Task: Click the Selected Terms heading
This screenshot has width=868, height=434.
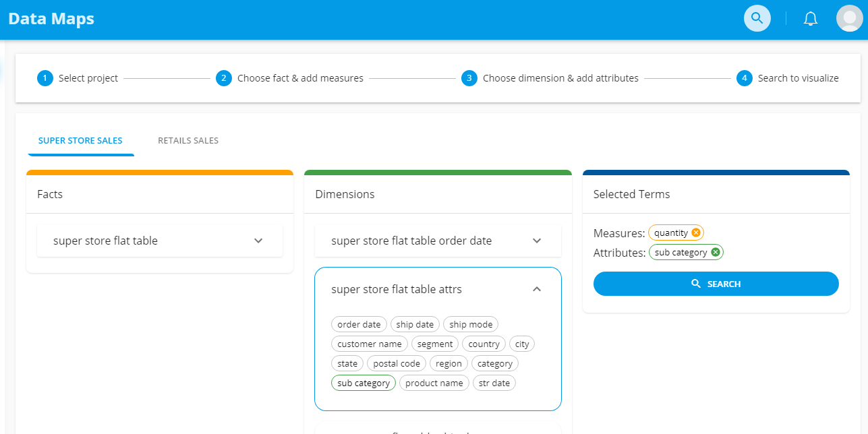Action: [x=632, y=194]
